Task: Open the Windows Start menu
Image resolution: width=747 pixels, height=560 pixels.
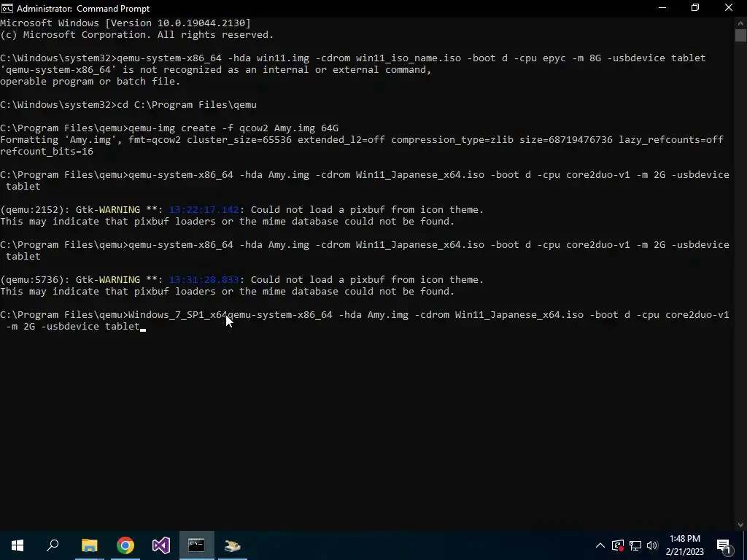Action: 18,545
